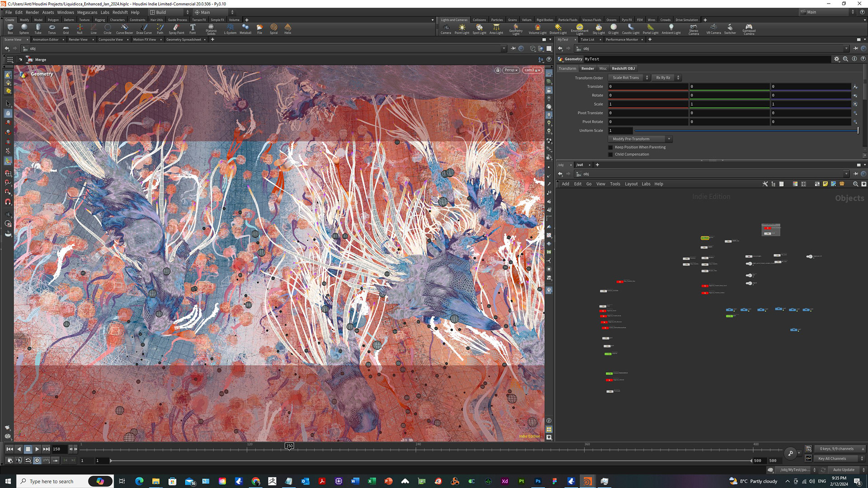Switch to Render View tab
The height and width of the screenshot is (488, 868).
[78, 39]
